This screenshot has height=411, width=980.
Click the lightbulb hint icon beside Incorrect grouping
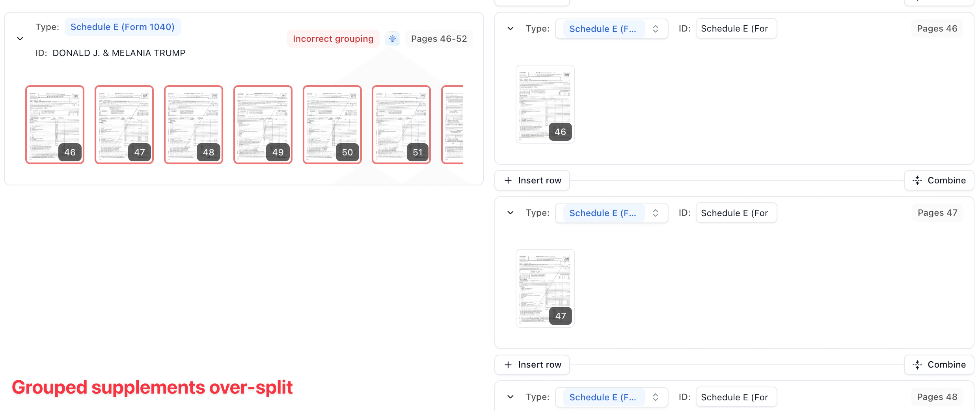point(392,39)
